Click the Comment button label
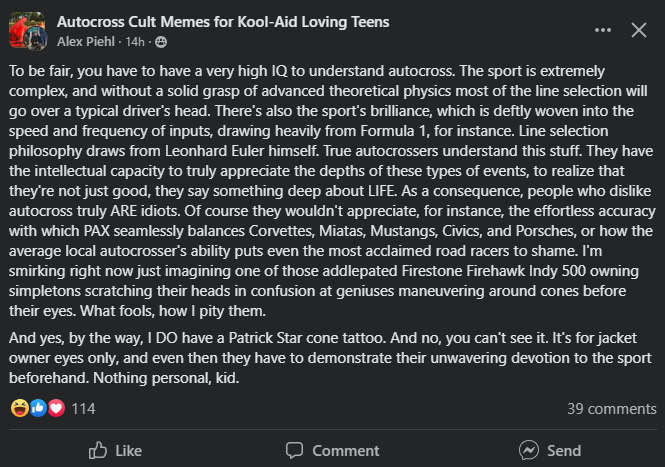The image size is (665, 467). [x=346, y=450]
